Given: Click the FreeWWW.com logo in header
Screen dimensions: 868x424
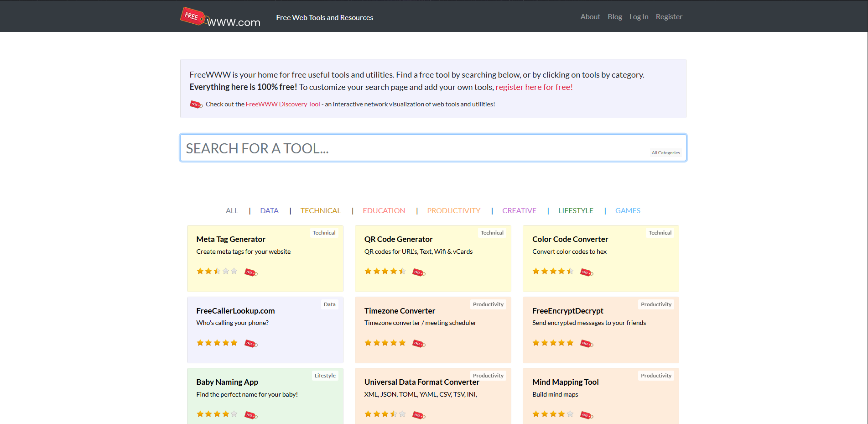Looking at the screenshot, I should [220, 17].
